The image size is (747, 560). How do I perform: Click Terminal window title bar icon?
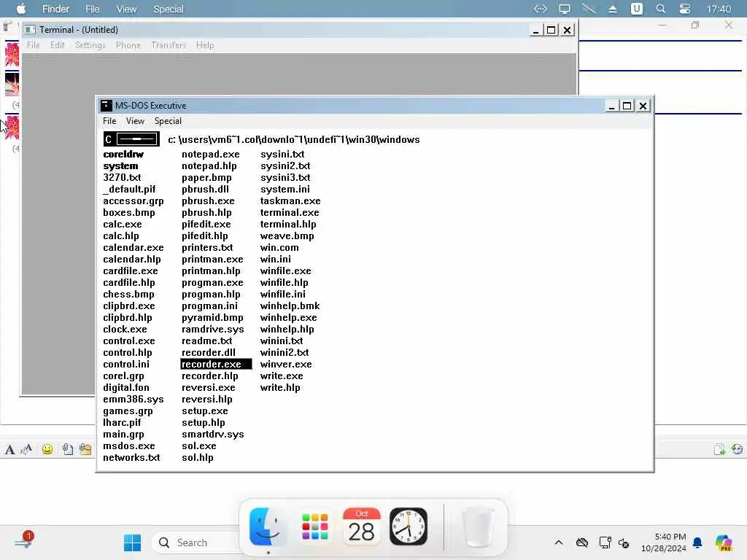point(29,29)
